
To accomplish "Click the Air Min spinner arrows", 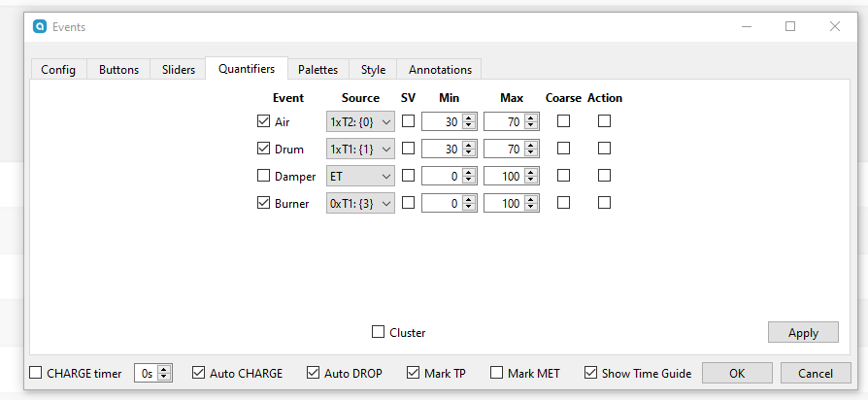I will tap(469, 121).
